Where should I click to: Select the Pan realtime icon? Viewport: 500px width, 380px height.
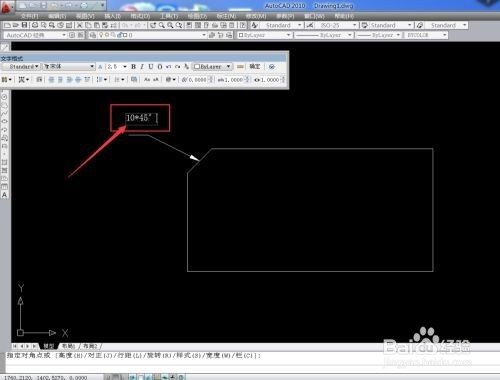tap(153, 25)
